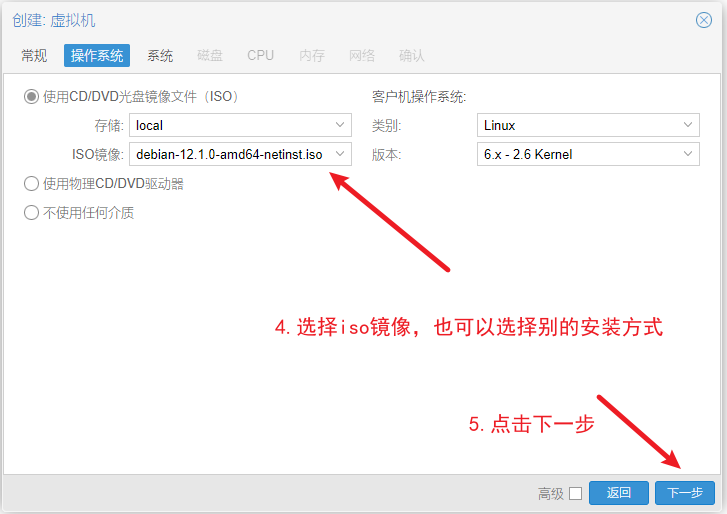The image size is (727, 514).
Task: Click the 返回 button
Action: (x=619, y=492)
